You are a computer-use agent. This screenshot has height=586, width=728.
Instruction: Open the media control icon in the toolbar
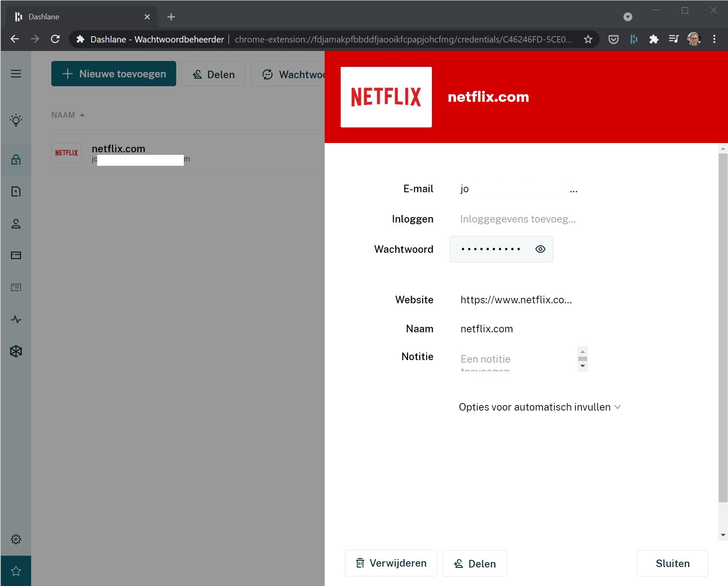674,39
